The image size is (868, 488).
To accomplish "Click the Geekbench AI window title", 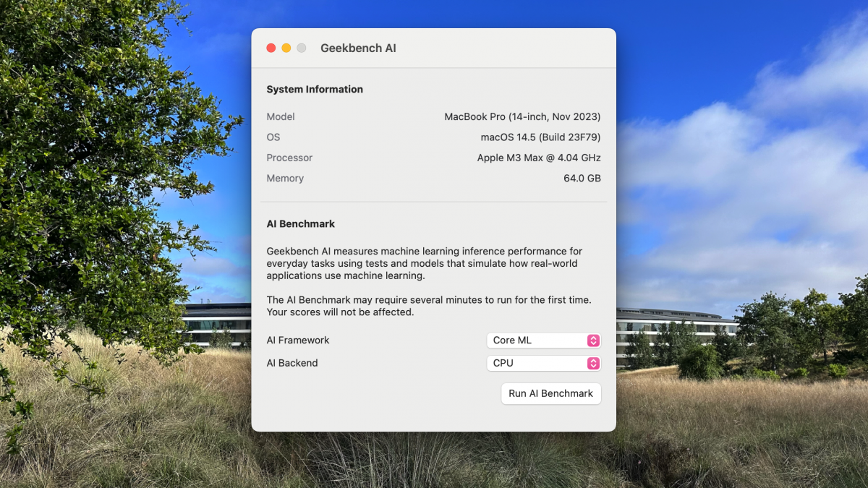I will [358, 48].
